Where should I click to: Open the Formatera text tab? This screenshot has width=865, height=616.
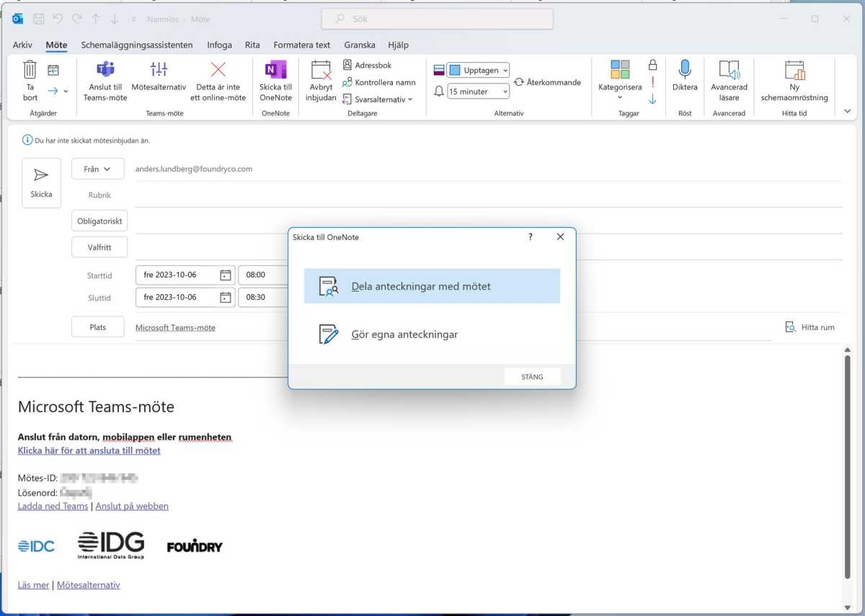(302, 45)
